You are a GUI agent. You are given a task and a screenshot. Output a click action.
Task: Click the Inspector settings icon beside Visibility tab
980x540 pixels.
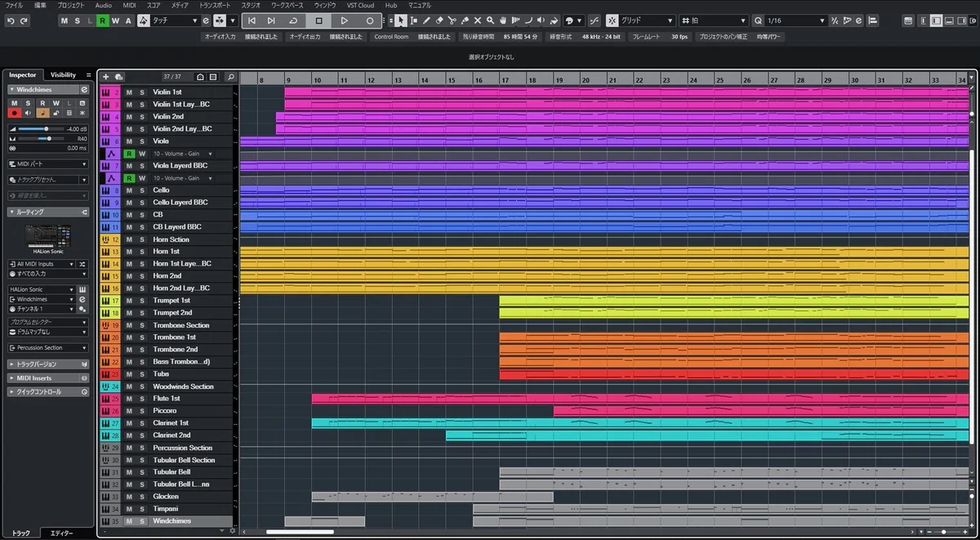88,75
